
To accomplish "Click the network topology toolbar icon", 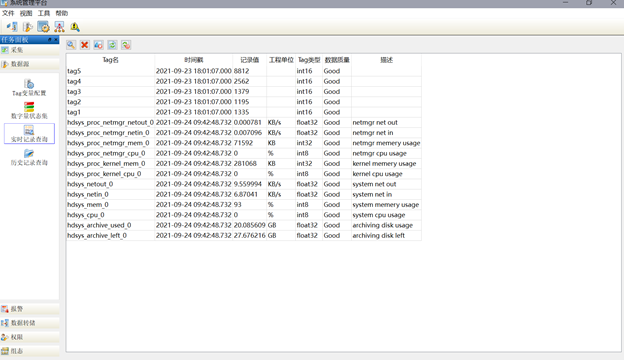I will (59, 27).
